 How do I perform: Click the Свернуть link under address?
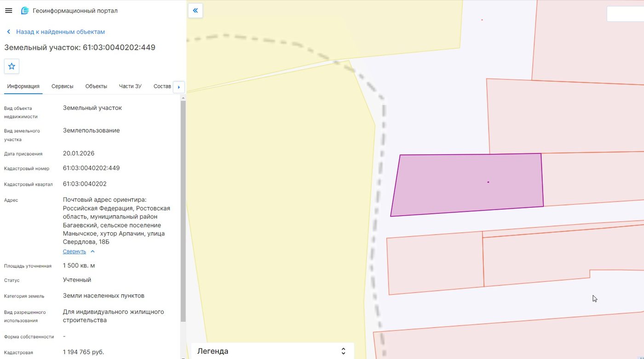(75, 251)
